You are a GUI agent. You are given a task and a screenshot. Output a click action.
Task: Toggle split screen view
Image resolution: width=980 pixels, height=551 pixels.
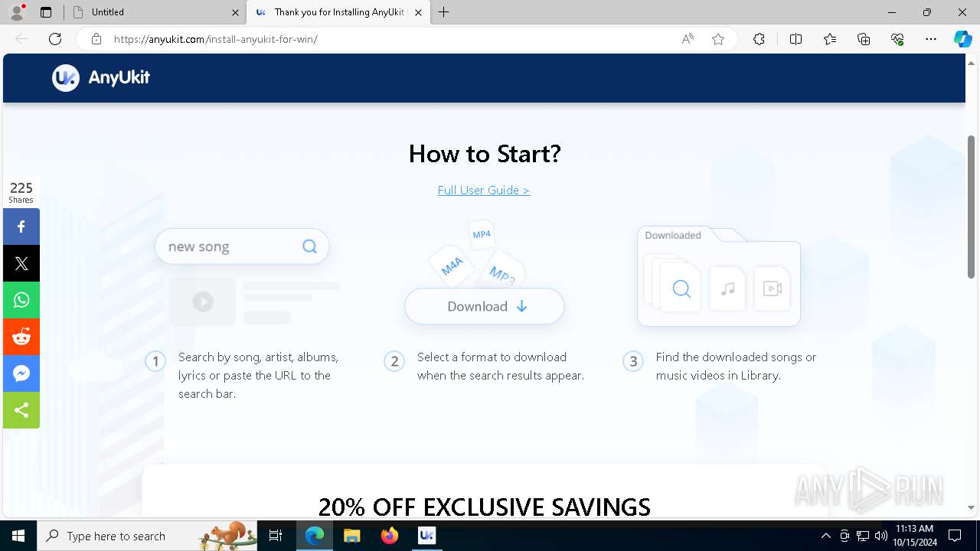(795, 39)
